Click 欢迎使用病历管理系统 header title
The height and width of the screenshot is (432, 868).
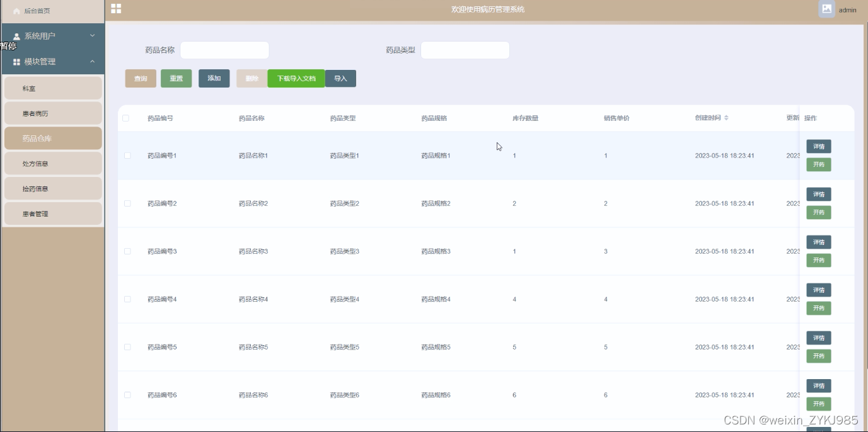pyautogui.click(x=488, y=9)
